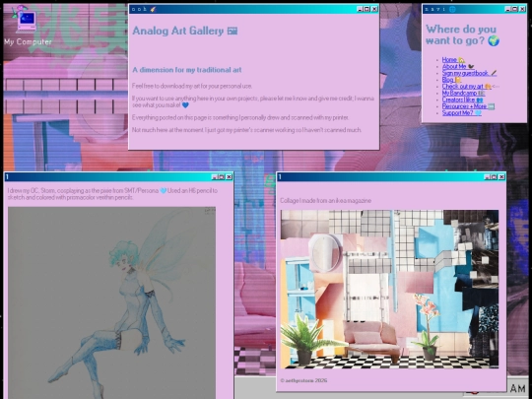Click the Analog Art Gallery heading
Image resolution: width=532 pixels, height=399 pixels.
185,31
